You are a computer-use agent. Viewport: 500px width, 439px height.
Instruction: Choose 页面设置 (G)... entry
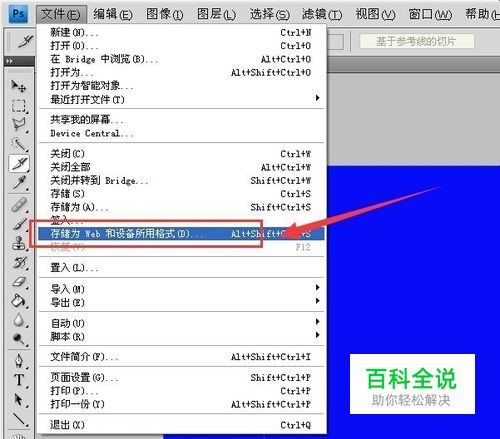(x=181, y=378)
